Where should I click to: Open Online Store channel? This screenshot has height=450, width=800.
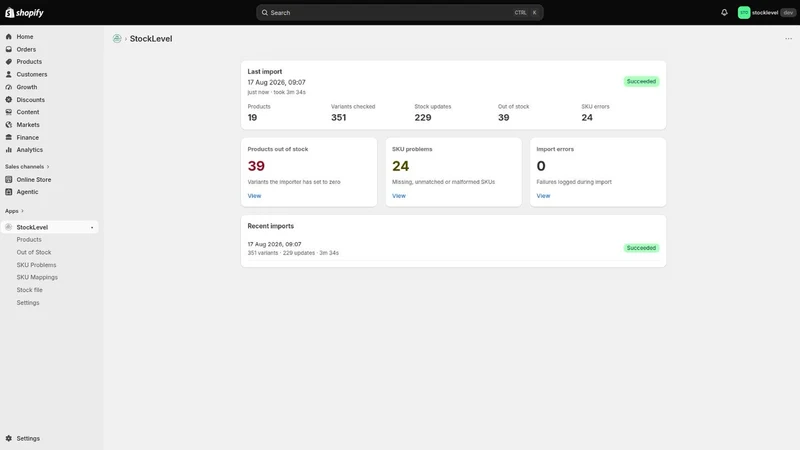tap(34, 180)
